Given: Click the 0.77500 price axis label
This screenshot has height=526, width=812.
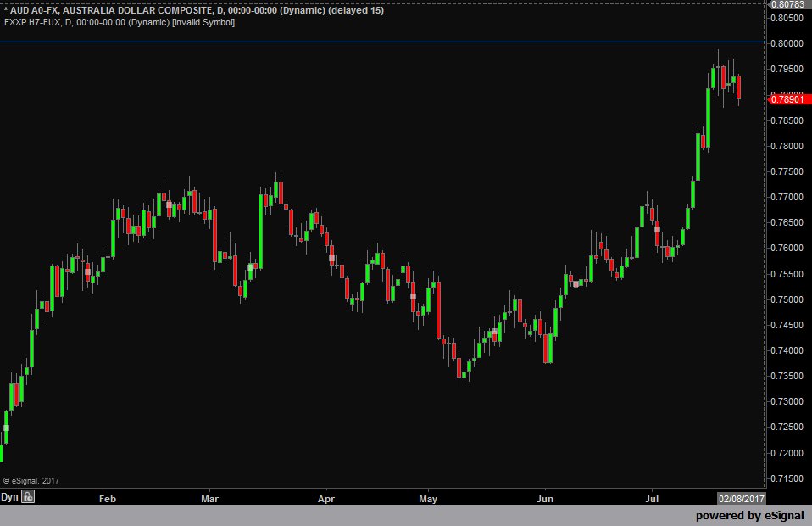Looking at the screenshot, I should [787, 171].
